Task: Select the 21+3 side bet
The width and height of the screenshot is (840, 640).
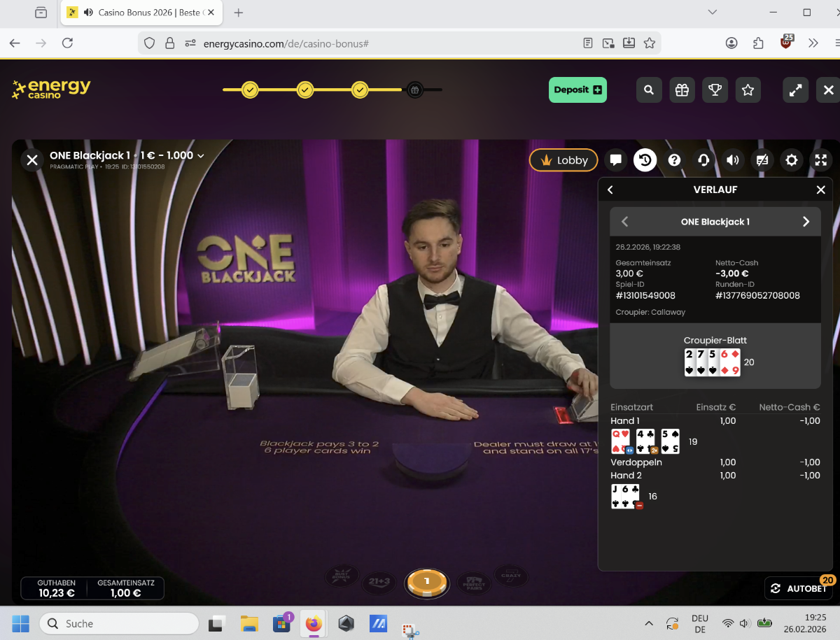Action: pos(377,581)
